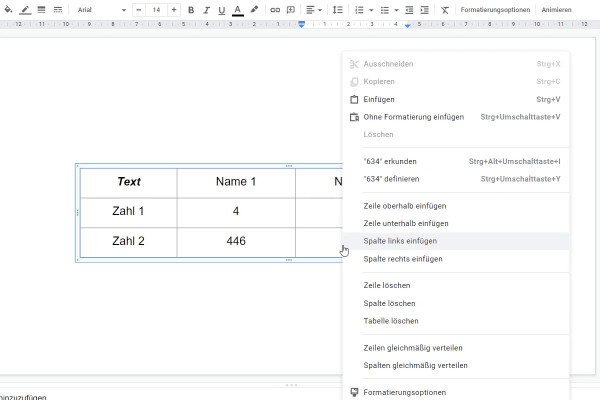The height and width of the screenshot is (400, 600).
Task: Apply a numbered list
Action: 359,10
